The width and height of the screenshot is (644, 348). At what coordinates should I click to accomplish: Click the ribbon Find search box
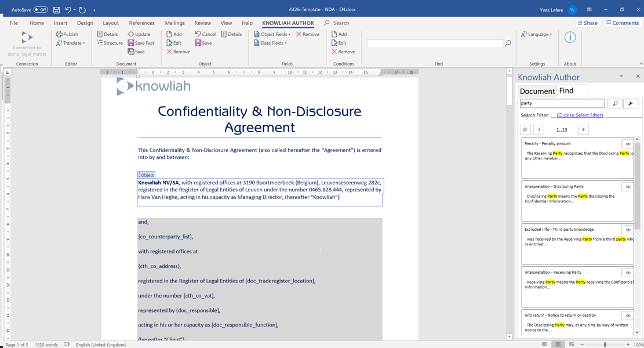coord(435,43)
